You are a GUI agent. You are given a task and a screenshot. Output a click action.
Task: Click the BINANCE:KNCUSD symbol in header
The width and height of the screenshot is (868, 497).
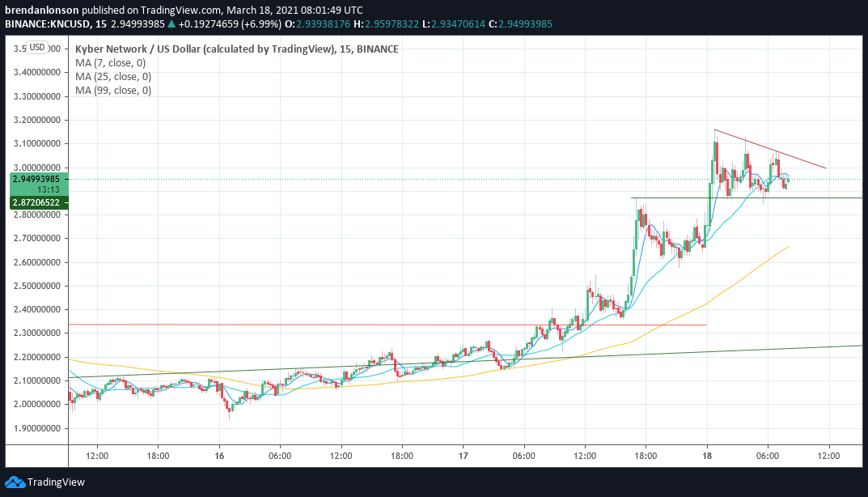[48, 23]
